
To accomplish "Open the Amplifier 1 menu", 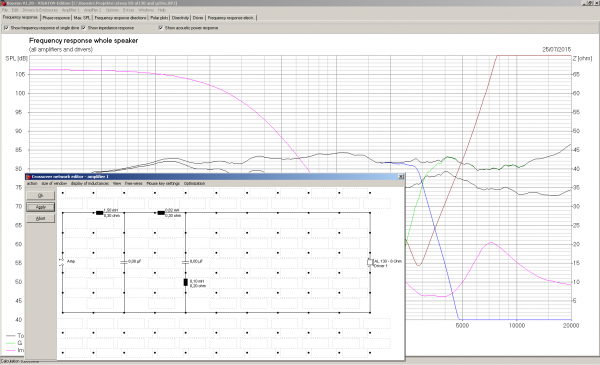I will pos(70,10).
